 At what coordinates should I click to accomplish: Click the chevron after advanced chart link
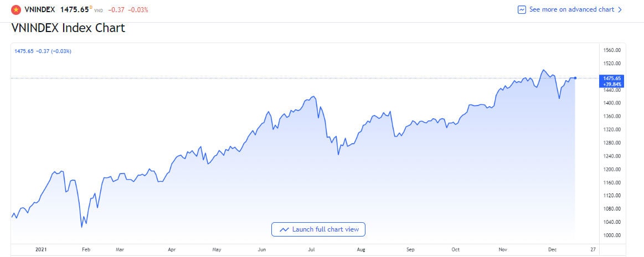coord(620,9)
